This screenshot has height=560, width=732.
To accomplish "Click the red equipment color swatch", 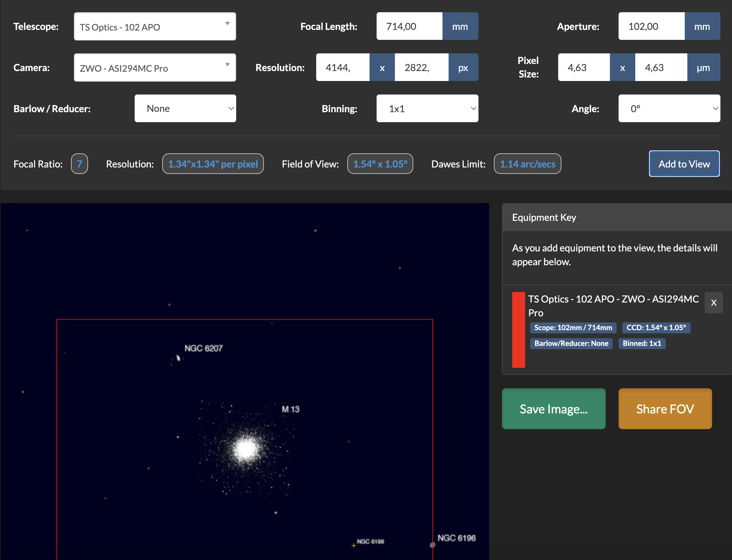I will pos(518,330).
